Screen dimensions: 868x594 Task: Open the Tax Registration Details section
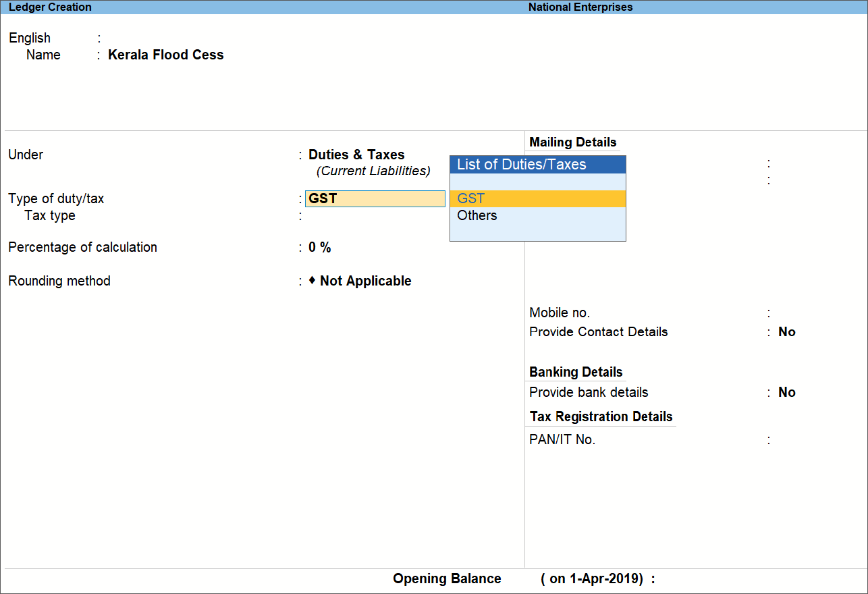click(x=601, y=416)
